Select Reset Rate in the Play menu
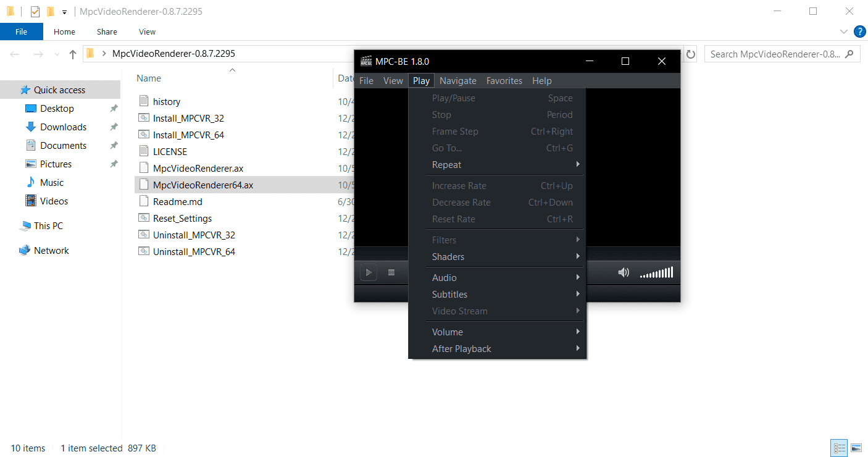 497,219
